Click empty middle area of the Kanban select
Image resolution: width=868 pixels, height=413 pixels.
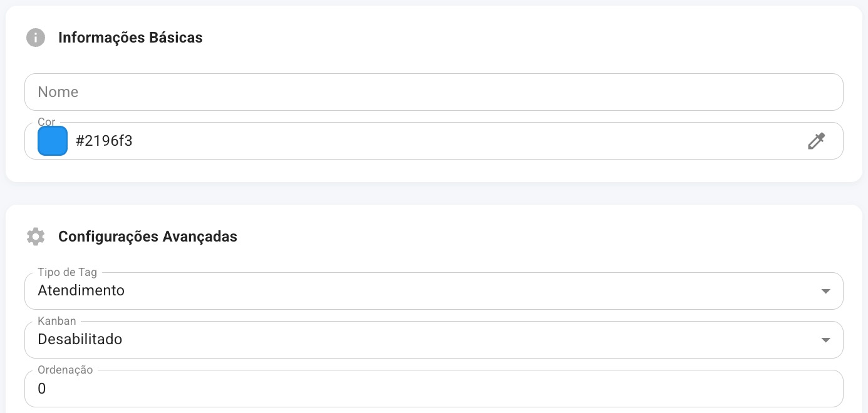click(x=470, y=340)
